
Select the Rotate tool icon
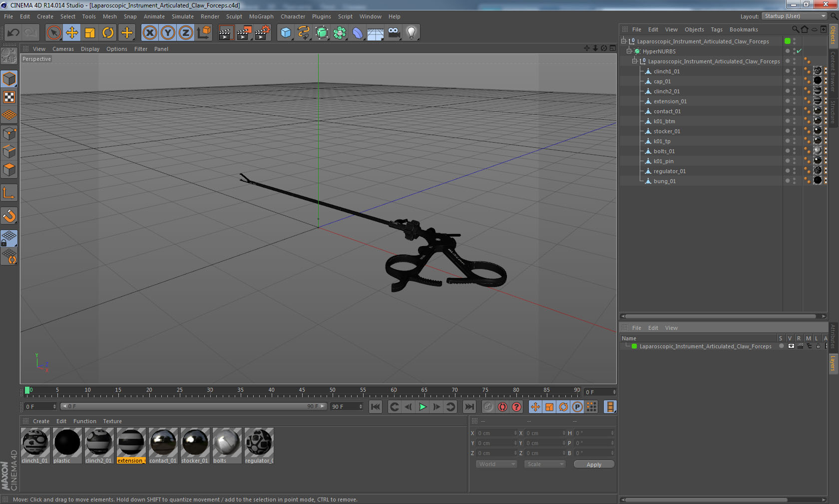click(x=108, y=33)
